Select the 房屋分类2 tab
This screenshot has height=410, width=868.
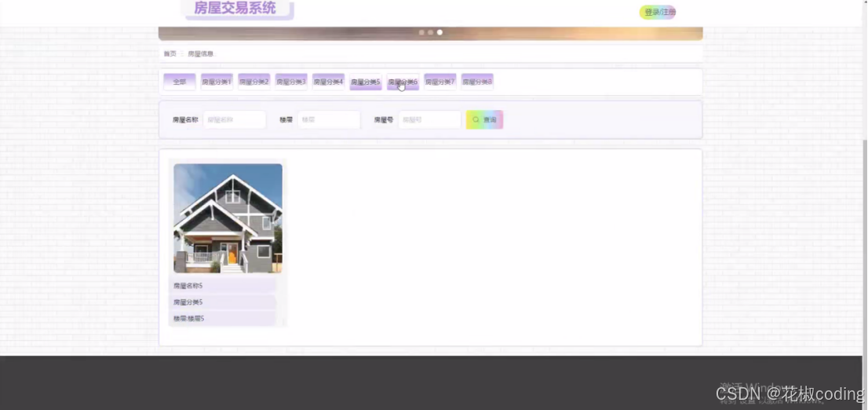coord(254,82)
